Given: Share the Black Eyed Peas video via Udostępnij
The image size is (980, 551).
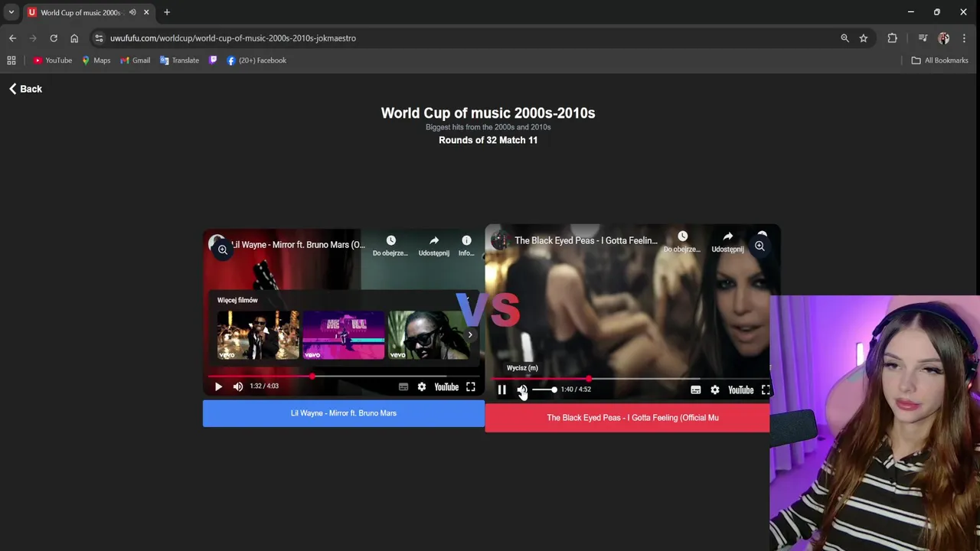Looking at the screenshot, I should [727, 242].
